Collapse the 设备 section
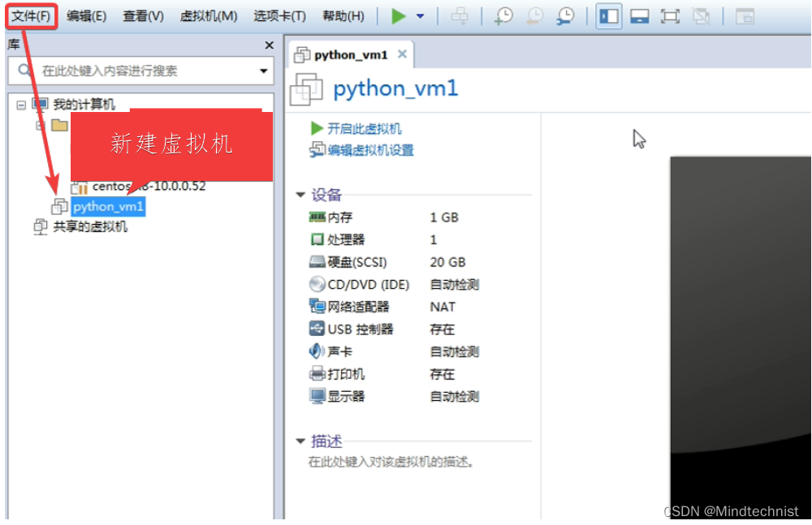 300,195
